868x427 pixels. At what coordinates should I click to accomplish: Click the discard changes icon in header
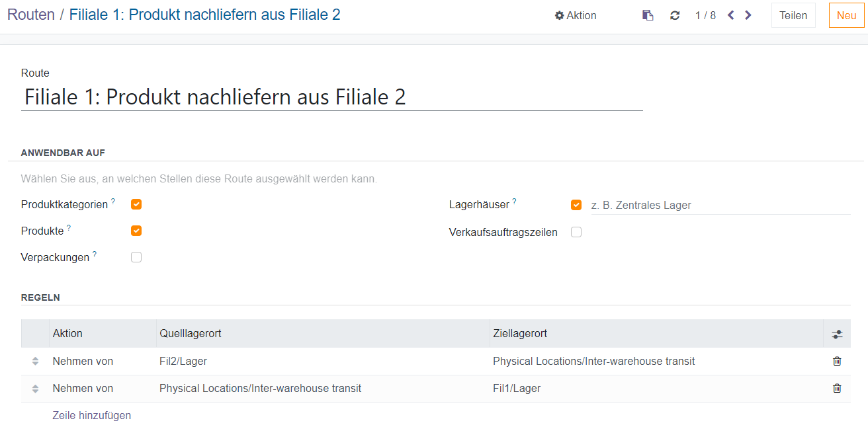[x=648, y=15]
